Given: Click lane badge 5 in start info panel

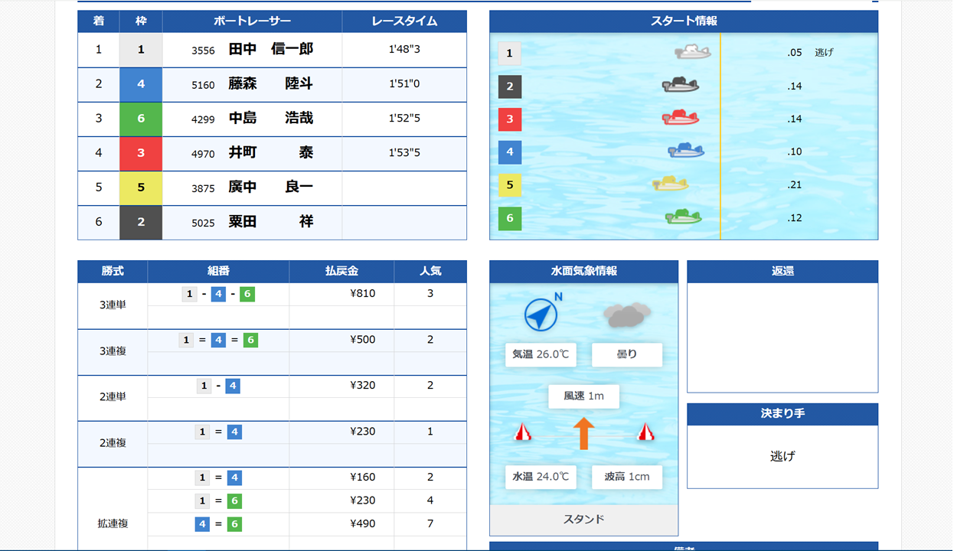Looking at the screenshot, I should click(509, 185).
